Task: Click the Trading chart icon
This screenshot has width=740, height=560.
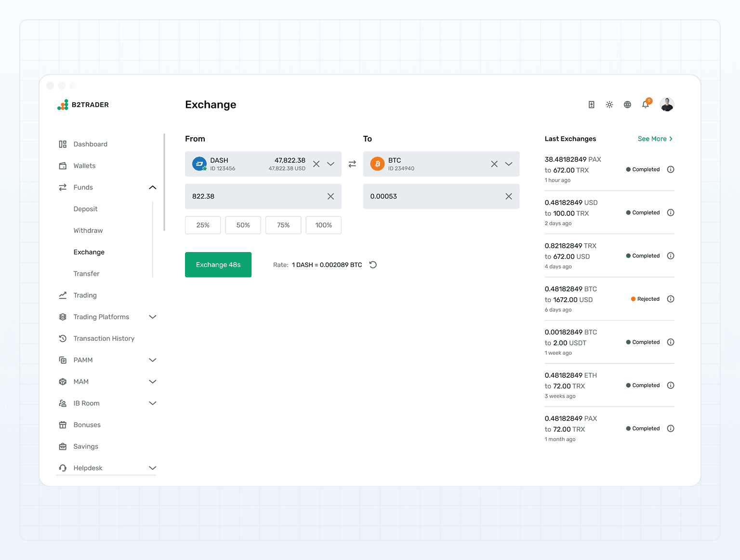Action: (63, 295)
